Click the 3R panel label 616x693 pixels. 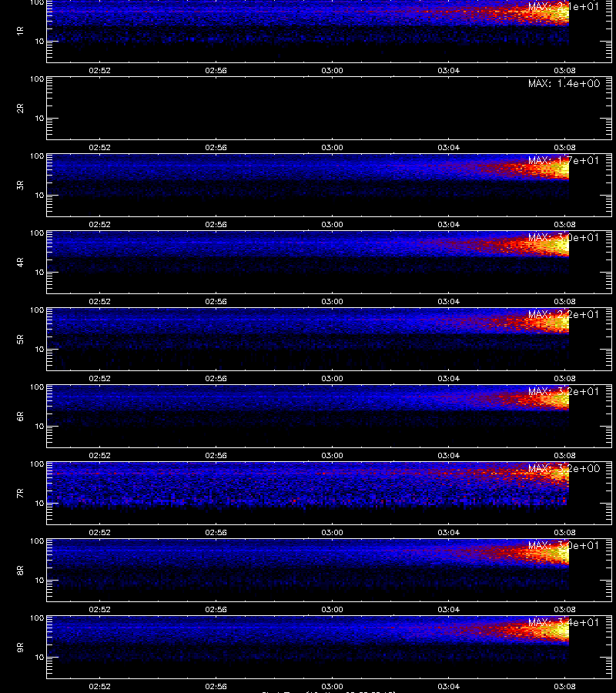(x=20, y=185)
